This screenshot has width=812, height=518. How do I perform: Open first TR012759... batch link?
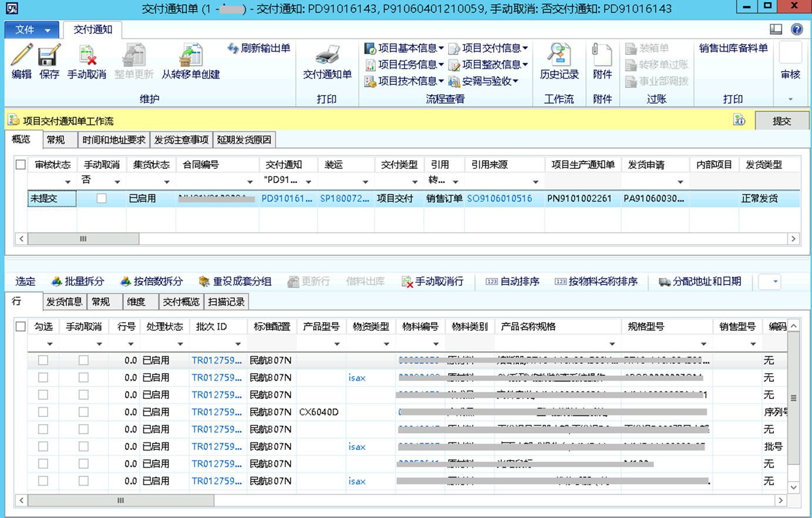217,360
